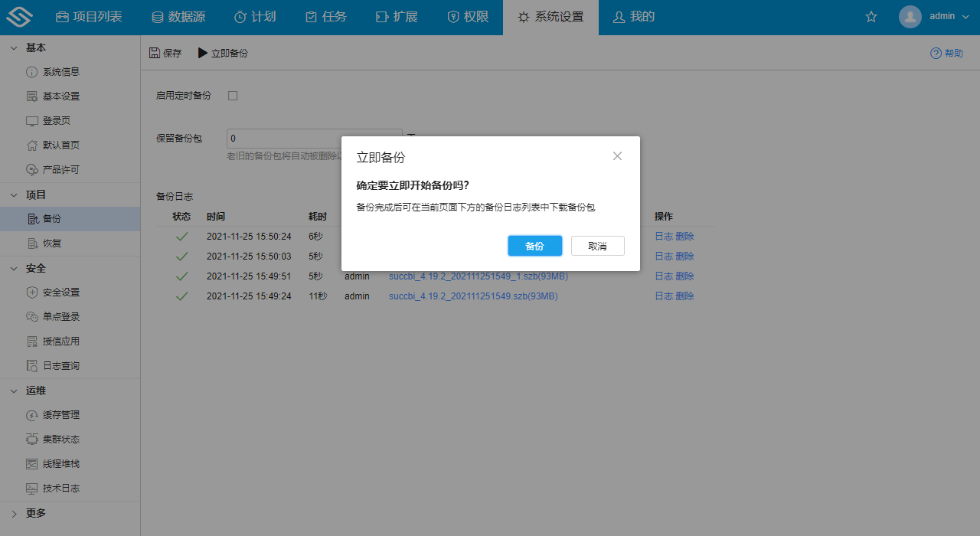This screenshot has height=536, width=980.
Task: Check the 集群状态 cluster status icon
Action: point(30,439)
